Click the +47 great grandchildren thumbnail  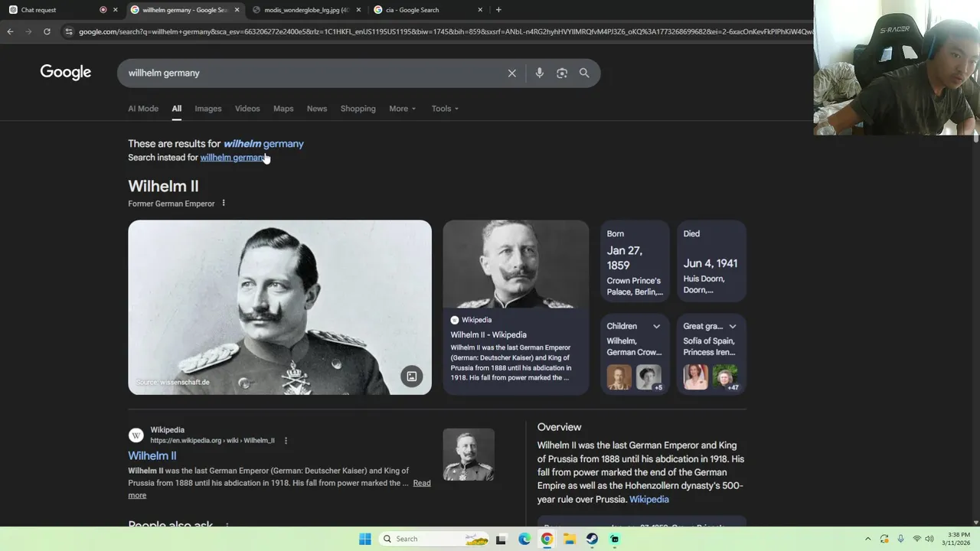tap(725, 377)
